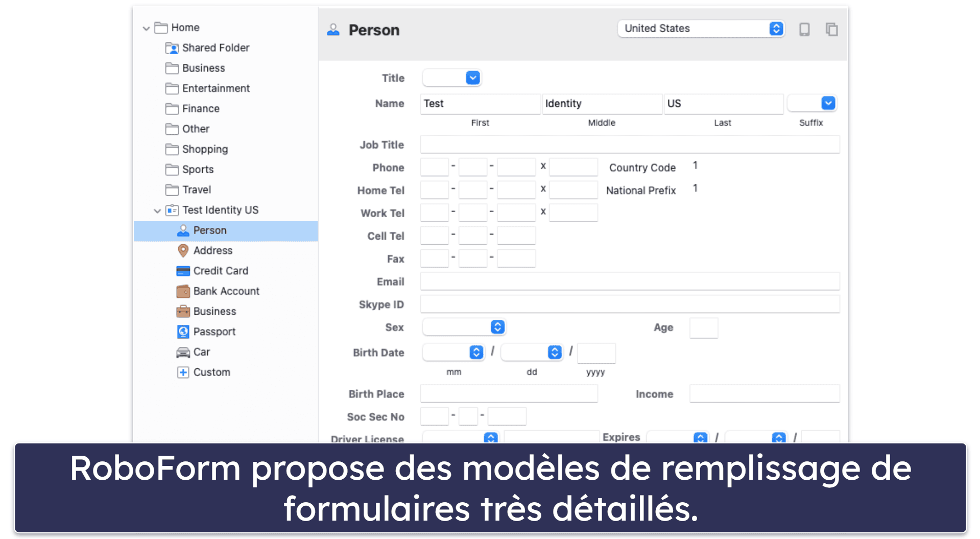The height and width of the screenshot is (539, 980).
Task: Open the Birth Date day dropdown
Action: coord(532,352)
